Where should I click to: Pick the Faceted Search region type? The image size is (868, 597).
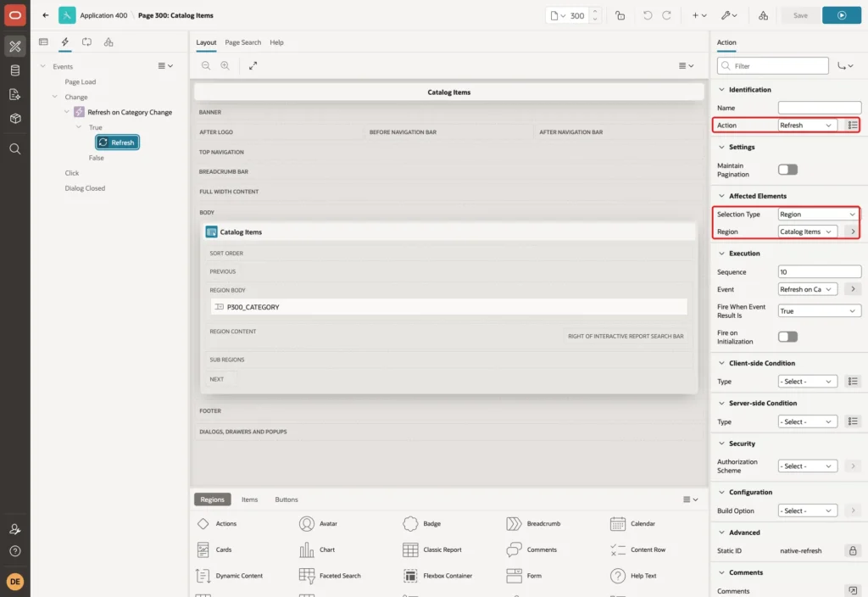tap(330, 576)
